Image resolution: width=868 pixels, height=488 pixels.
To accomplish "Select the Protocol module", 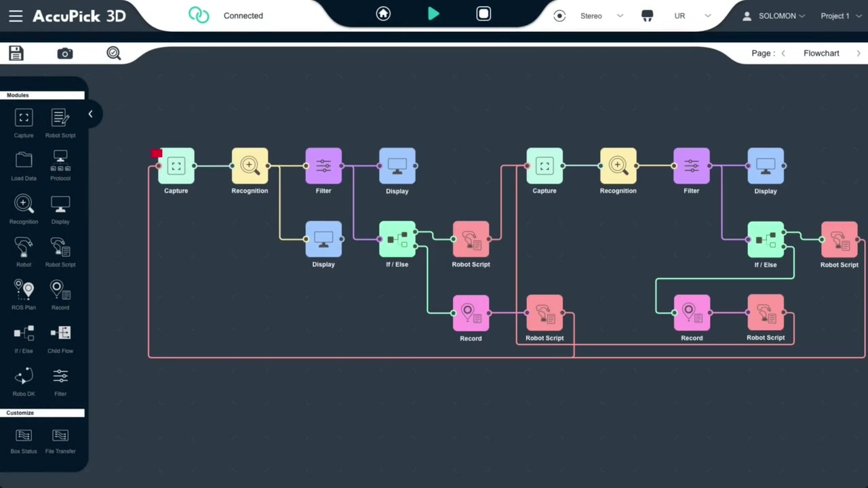I will [60, 166].
